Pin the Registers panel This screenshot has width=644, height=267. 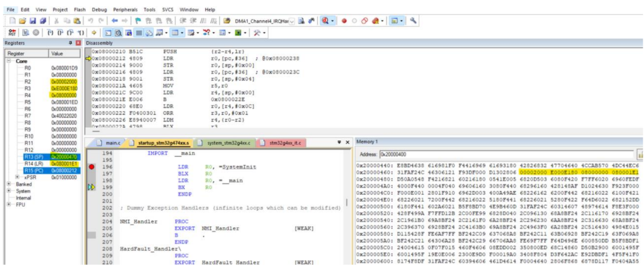coord(71,43)
